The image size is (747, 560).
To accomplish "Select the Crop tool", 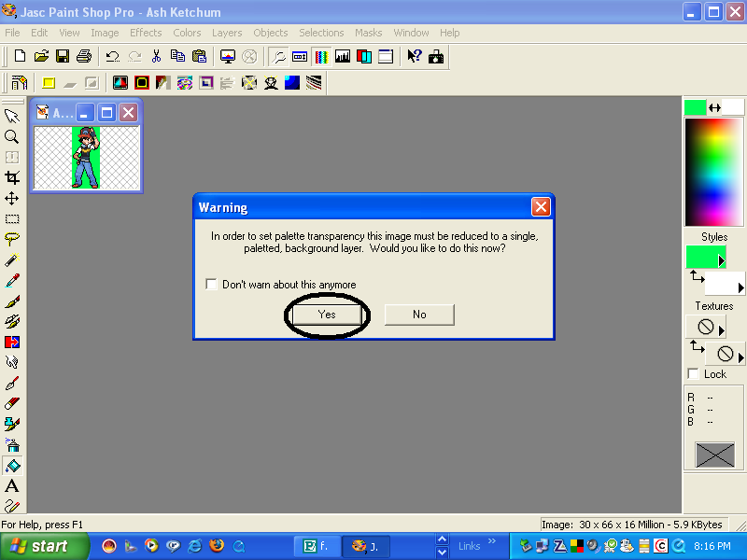I will pyautogui.click(x=12, y=177).
